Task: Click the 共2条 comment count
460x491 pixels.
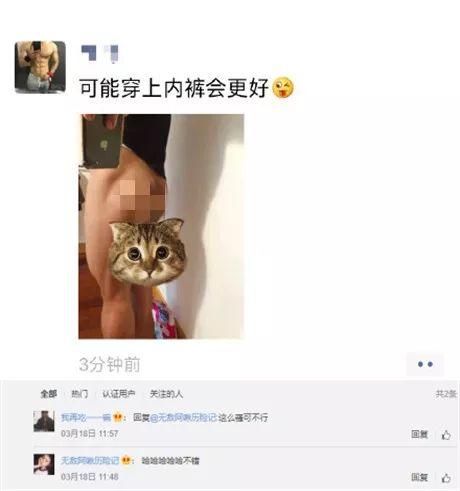Action: pyautogui.click(x=446, y=394)
